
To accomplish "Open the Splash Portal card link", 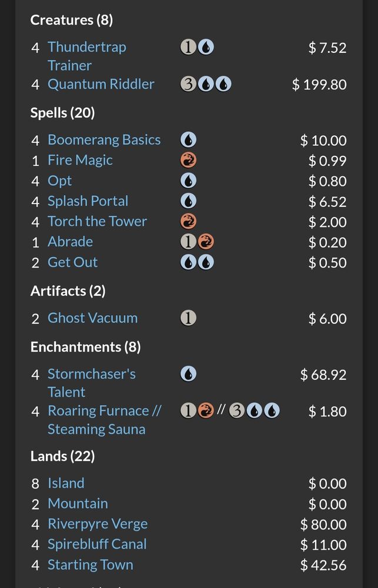I will coord(88,201).
